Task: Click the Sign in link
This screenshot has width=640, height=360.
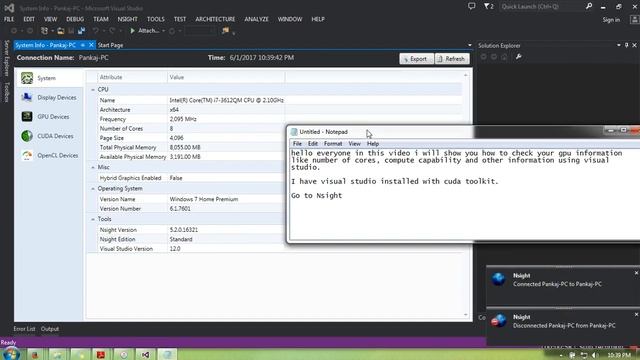Action: pyautogui.click(x=611, y=20)
